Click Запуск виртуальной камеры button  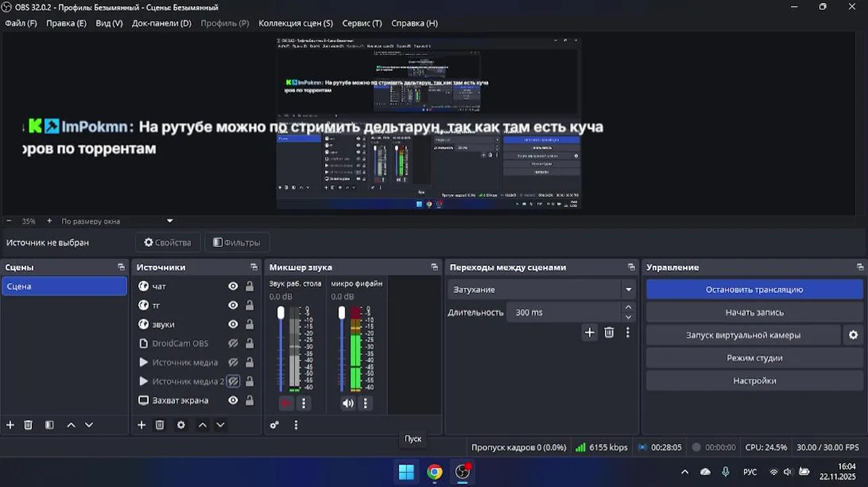click(x=743, y=335)
